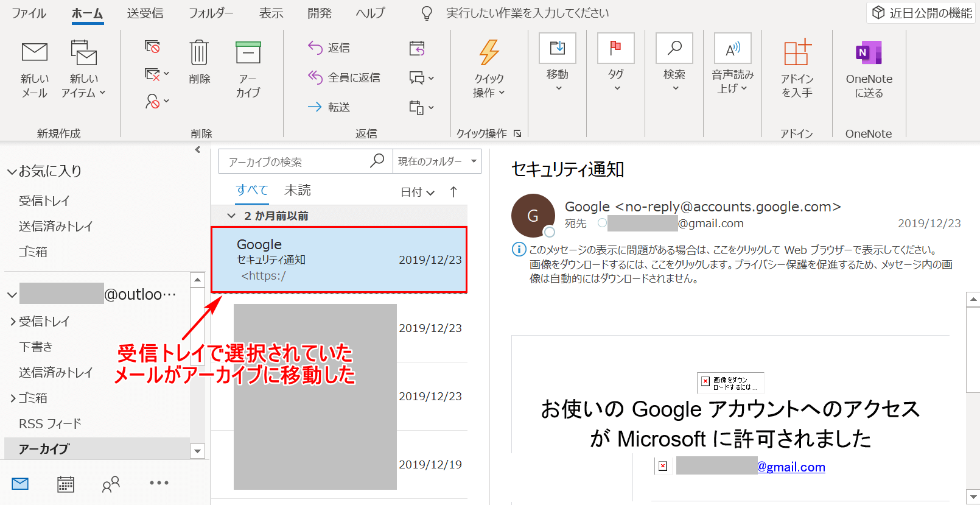Click the gmail.com link in message body
The image size is (980, 505).
point(791,467)
